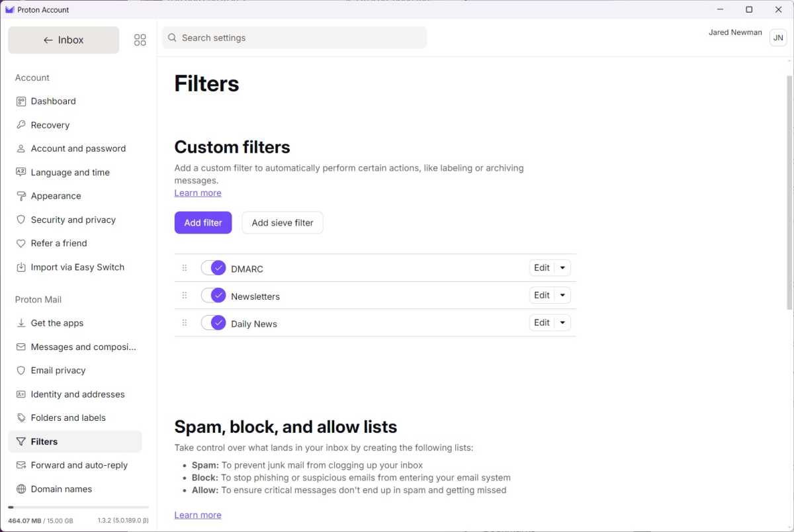The width and height of the screenshot is (794, 532).
Task: Click the Recovery key icon
Action: (x=21, y=125)
